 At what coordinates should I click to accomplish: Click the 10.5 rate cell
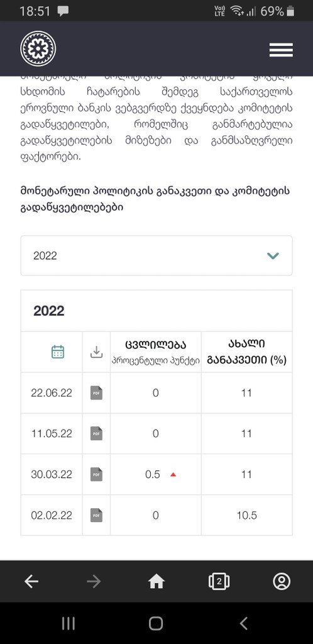(x=246, y=515)
